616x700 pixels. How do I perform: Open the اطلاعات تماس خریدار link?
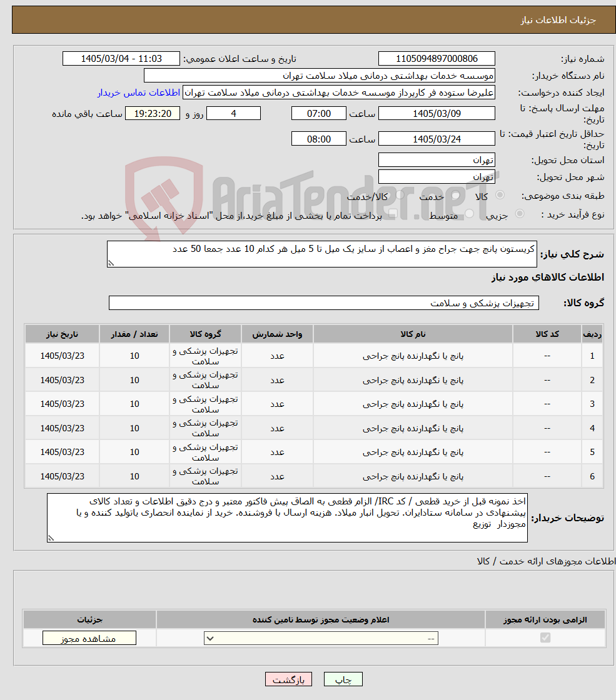pos(139,92)
